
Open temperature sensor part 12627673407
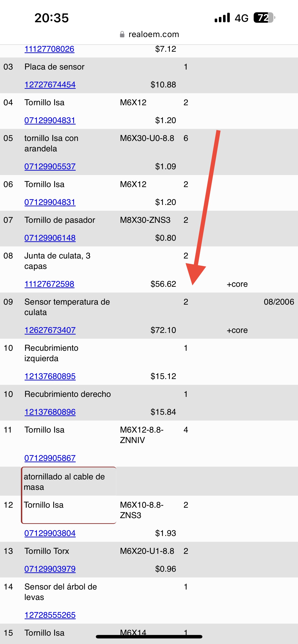50,330
